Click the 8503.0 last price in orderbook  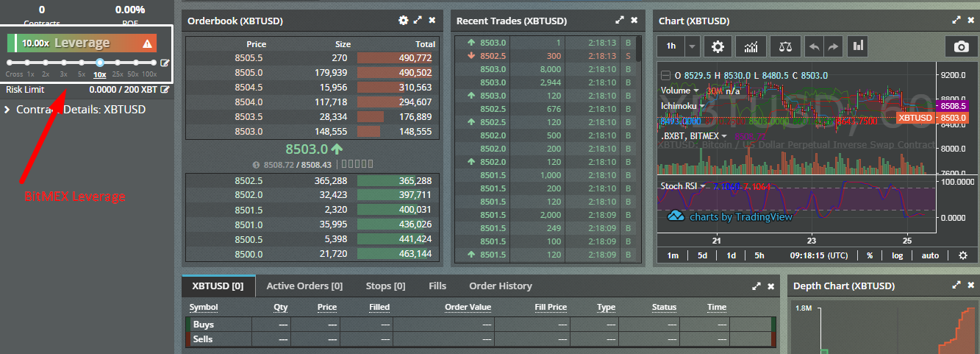click(315, 149)
